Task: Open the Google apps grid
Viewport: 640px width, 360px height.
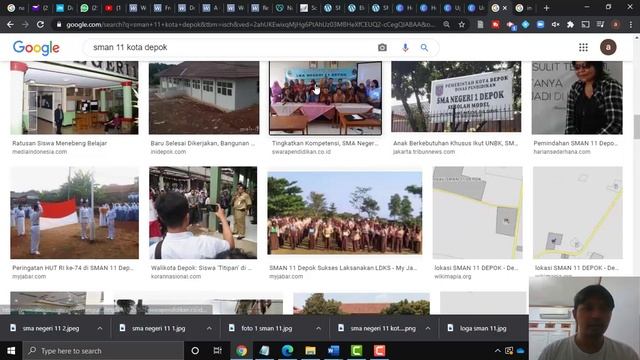Action: click(x=583, y=47)
